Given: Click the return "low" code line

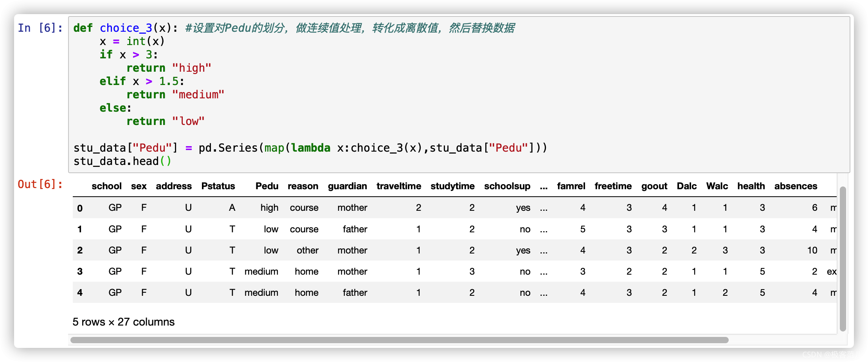Looking at the screenshot, I should [166, 121].
